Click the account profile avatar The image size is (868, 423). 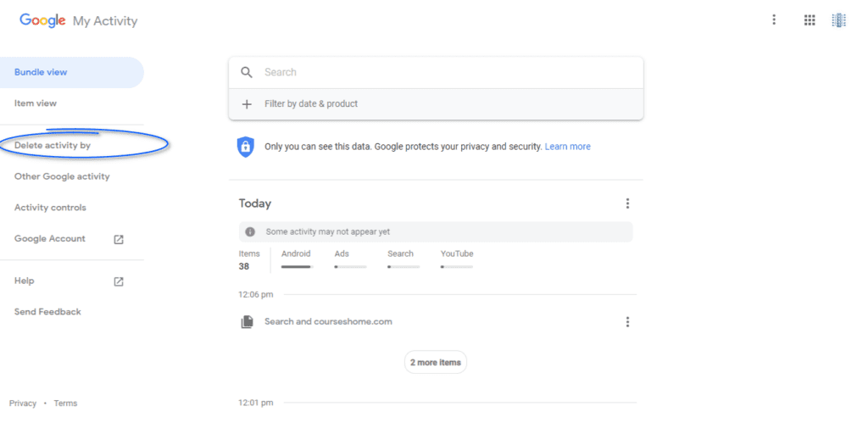pos(838,20)
